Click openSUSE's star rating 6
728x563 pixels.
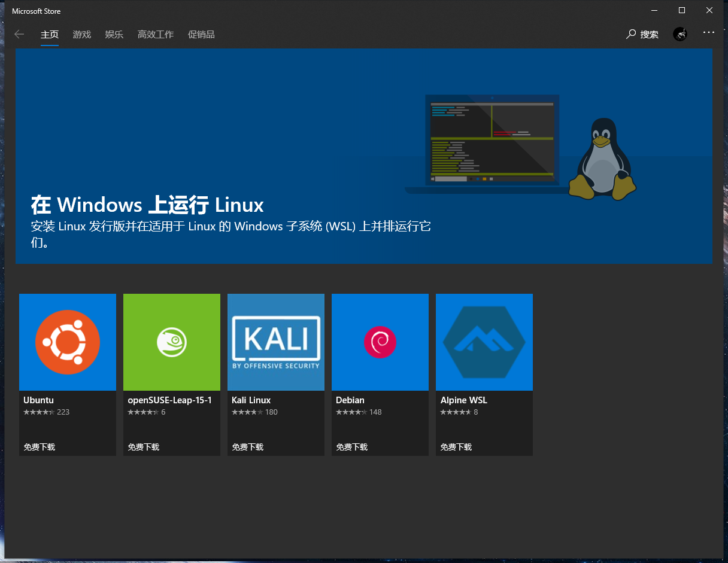click(147, 412)
